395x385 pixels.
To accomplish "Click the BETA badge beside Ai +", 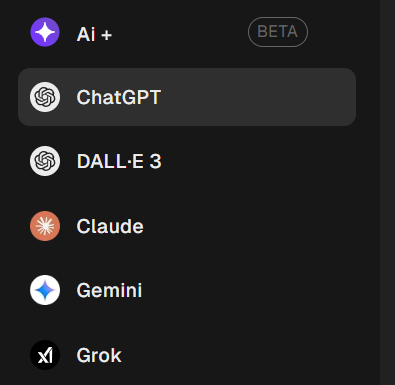I will coord(278,32).
